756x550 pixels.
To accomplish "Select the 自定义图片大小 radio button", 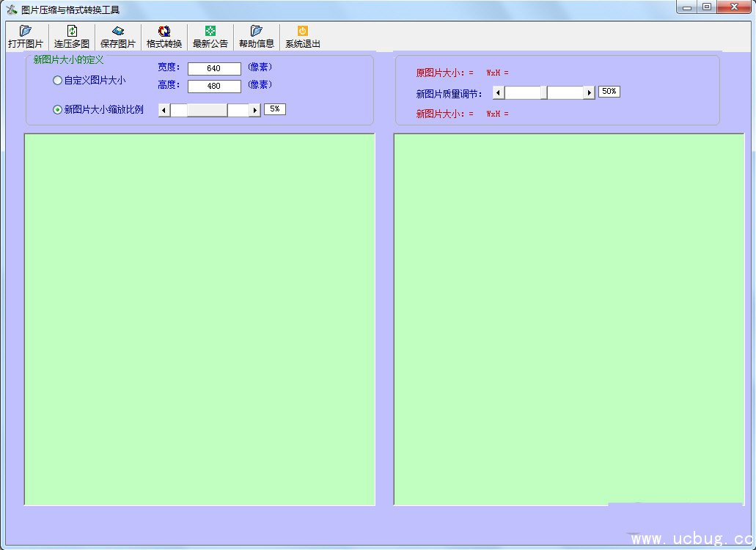I will [58, 81].
